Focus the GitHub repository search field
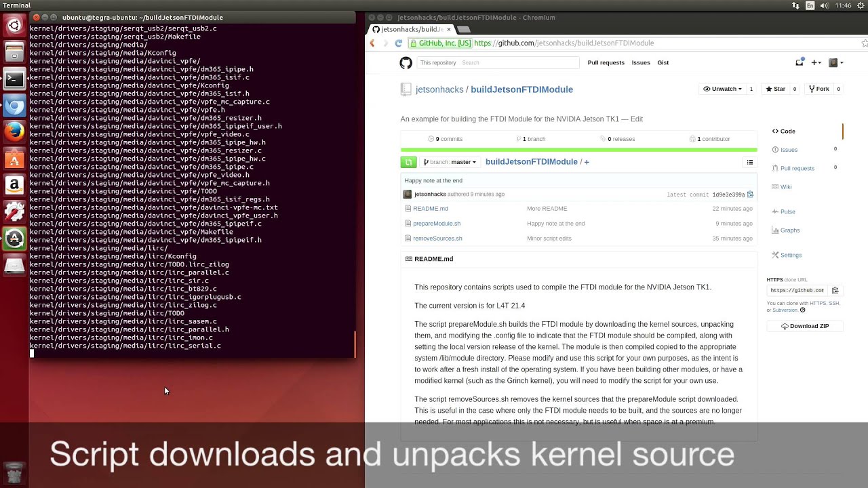This screenshot has height=488, width=868. click(x=519, y=62)
